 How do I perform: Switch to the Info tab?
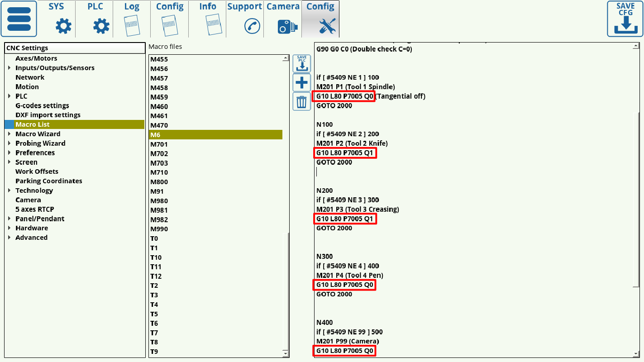click(x=208, y=19)
